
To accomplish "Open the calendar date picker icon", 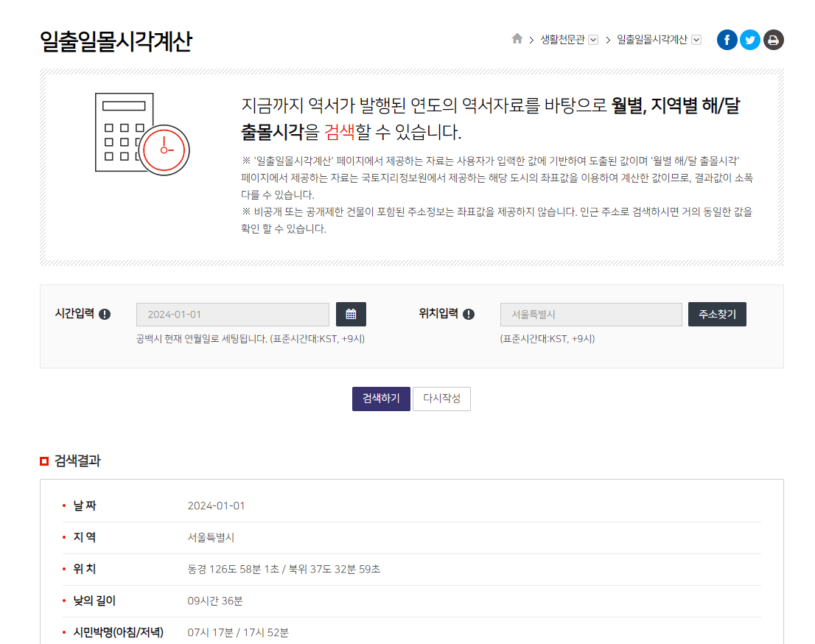I will click(x=351, y=314).
